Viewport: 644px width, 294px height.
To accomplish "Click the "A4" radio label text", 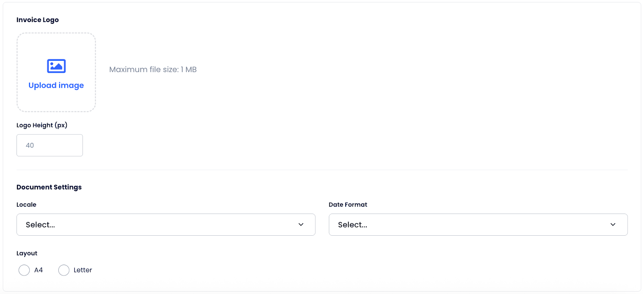I will click(39, 270).
